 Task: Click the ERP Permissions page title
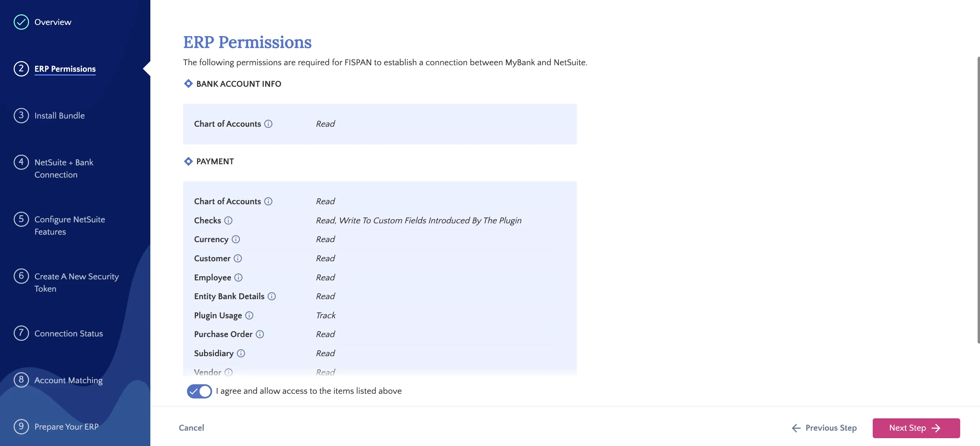click(x=247, y=42)
